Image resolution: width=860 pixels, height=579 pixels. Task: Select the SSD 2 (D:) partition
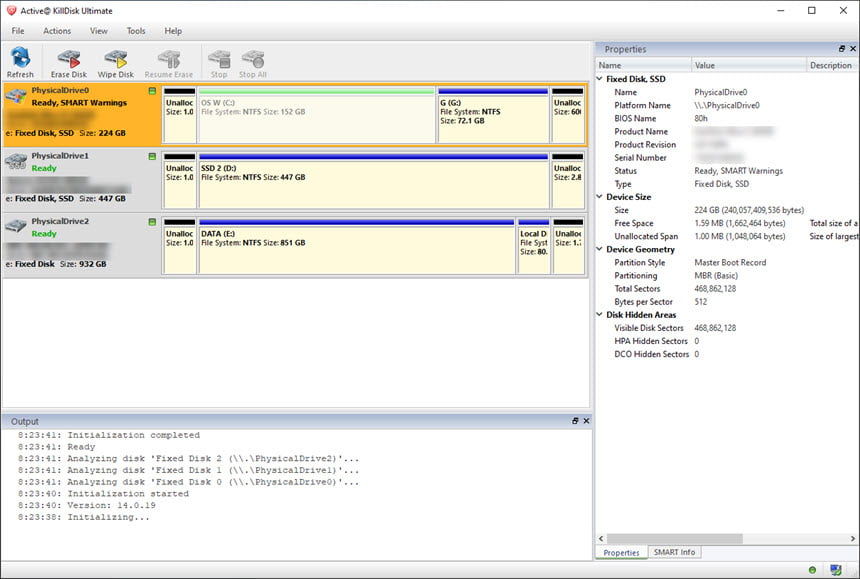coord(373,180)
